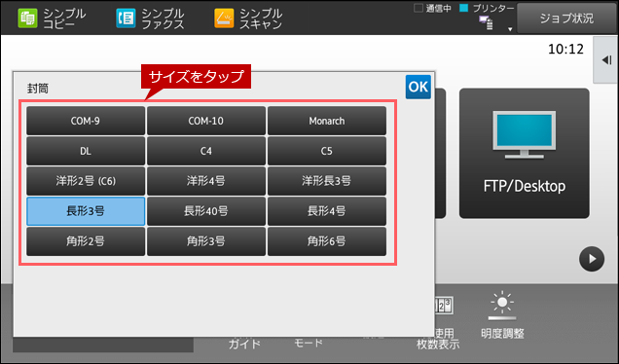Open the 枚数表示 sheet counter icon
619x364 pixels.
[444, 306]
